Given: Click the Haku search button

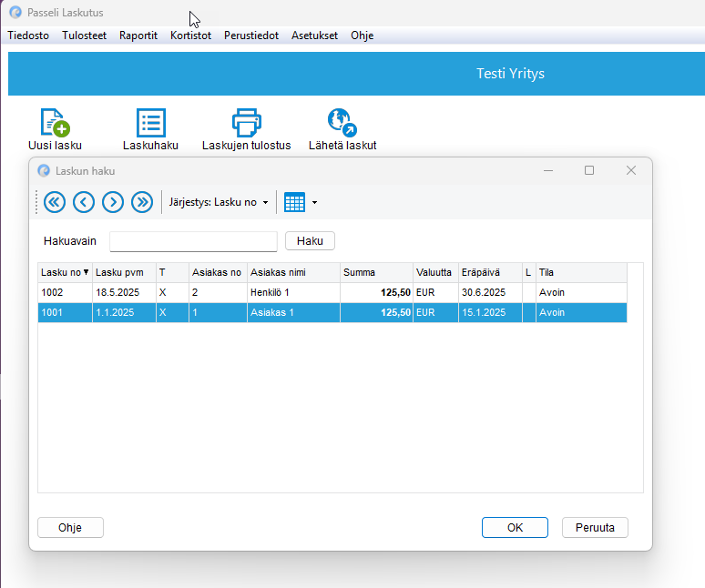Looking at the screenshot, I should tap(310, 241).
